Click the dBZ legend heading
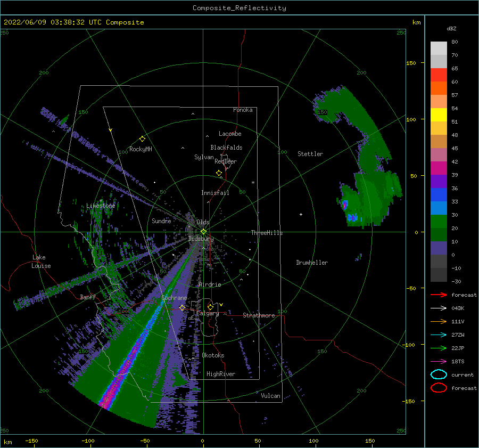 [451, 28]
